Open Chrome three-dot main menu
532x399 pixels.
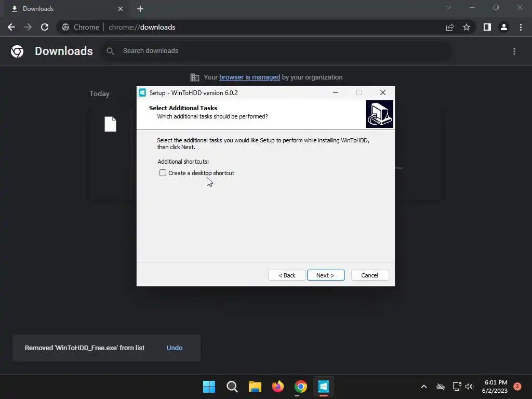coord(521,27)
